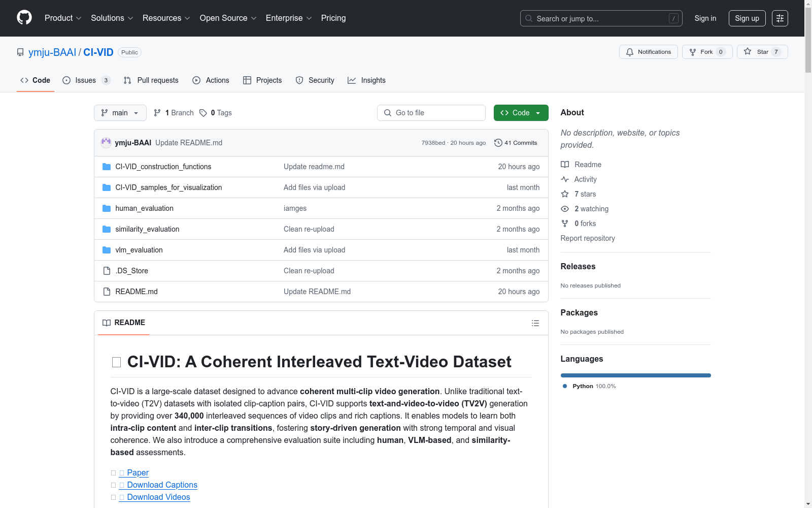Click the Report repository link

coord(588,238)
